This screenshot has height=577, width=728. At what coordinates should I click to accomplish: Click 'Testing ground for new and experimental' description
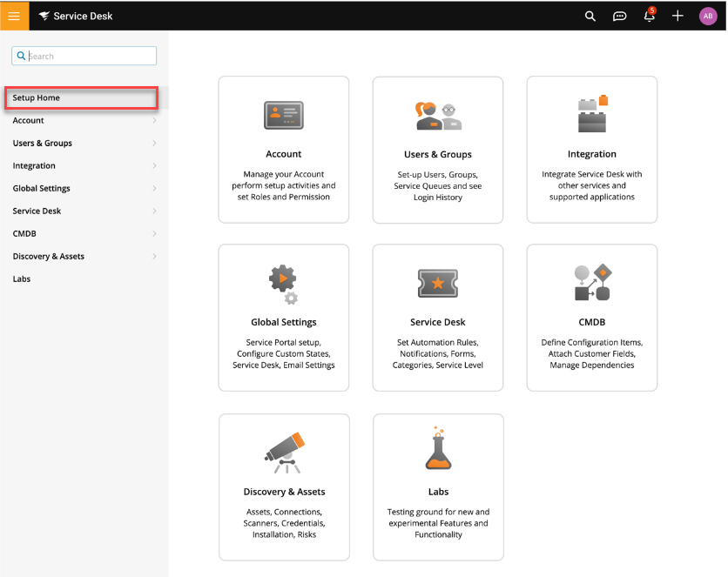tap(438, 523)
